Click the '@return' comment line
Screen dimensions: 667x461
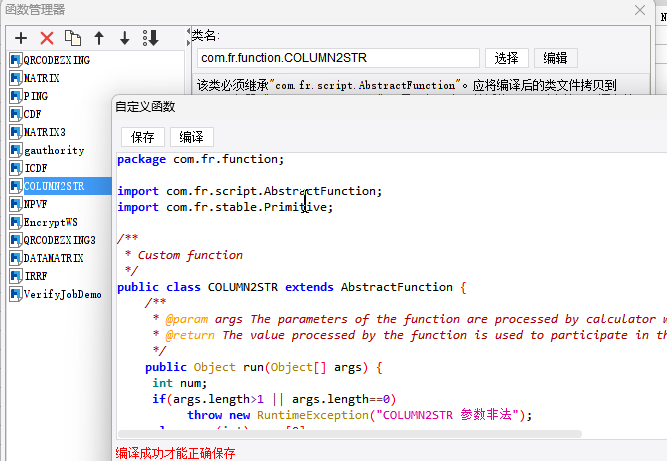pos(410,335)
